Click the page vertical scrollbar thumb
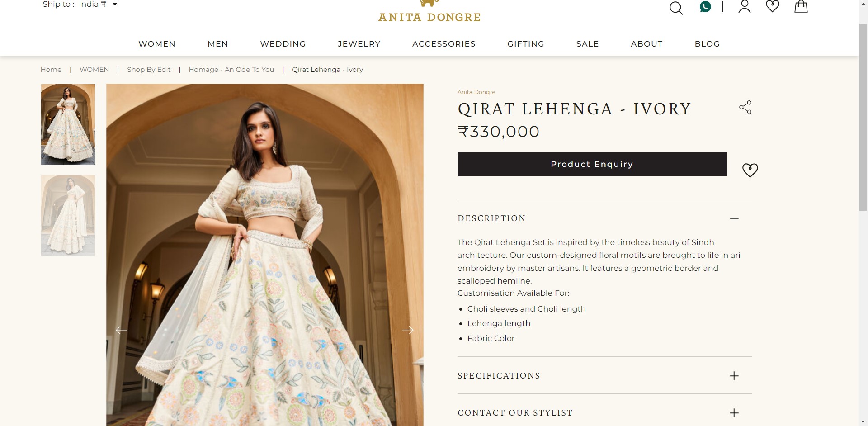This screenshot has height=426, width=868. [x=863, y=117]
